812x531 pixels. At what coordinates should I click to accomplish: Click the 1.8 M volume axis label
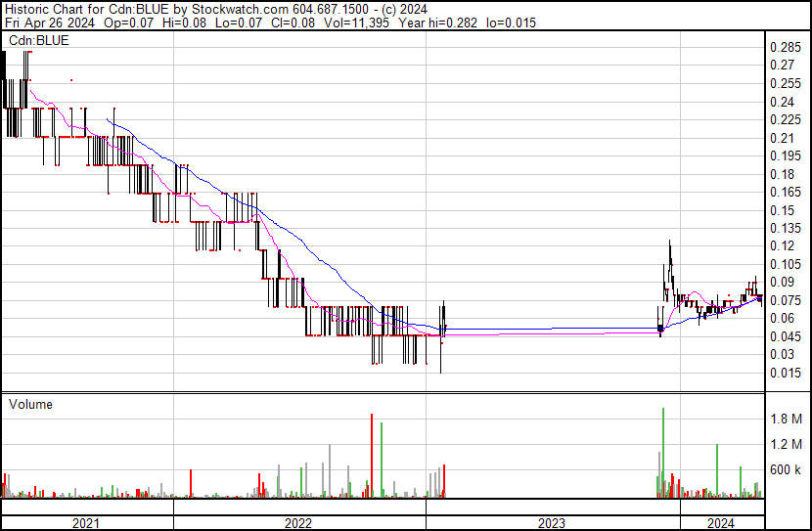[x=786, y=419]
